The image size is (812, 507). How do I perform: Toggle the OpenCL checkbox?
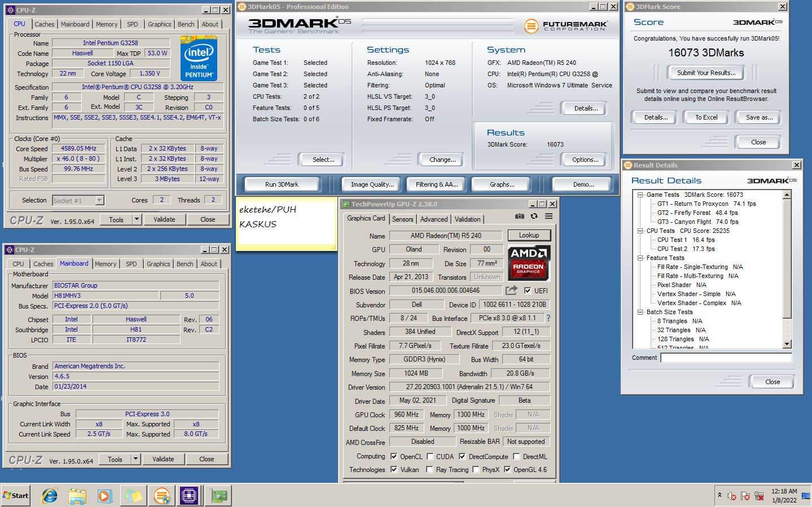point(394,456)
